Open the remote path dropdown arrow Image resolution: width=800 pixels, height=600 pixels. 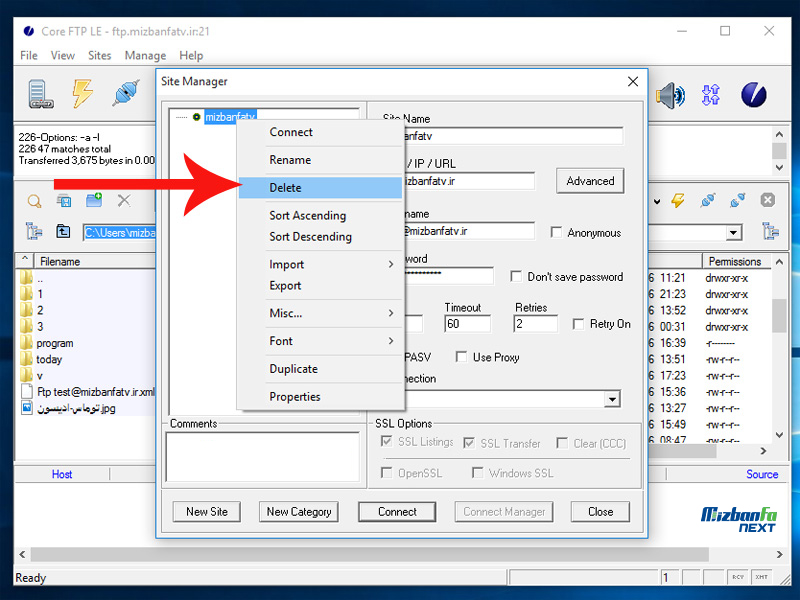click(734, 233)
